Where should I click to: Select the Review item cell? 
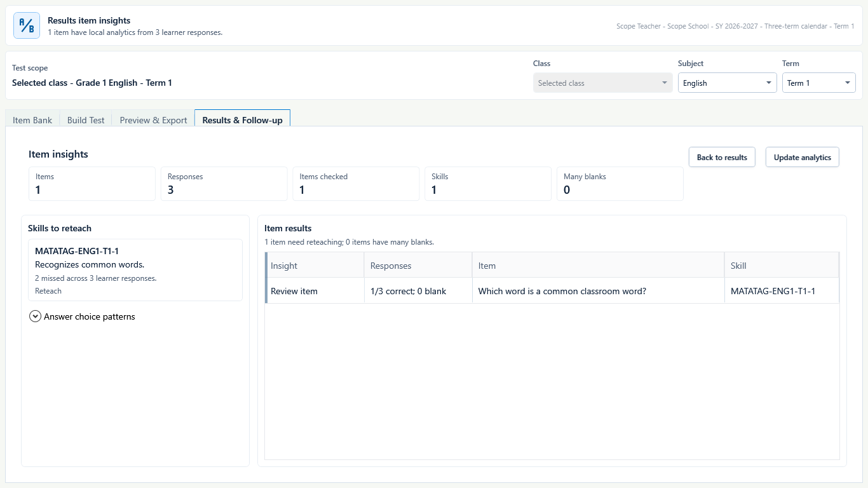click(315, 291)
